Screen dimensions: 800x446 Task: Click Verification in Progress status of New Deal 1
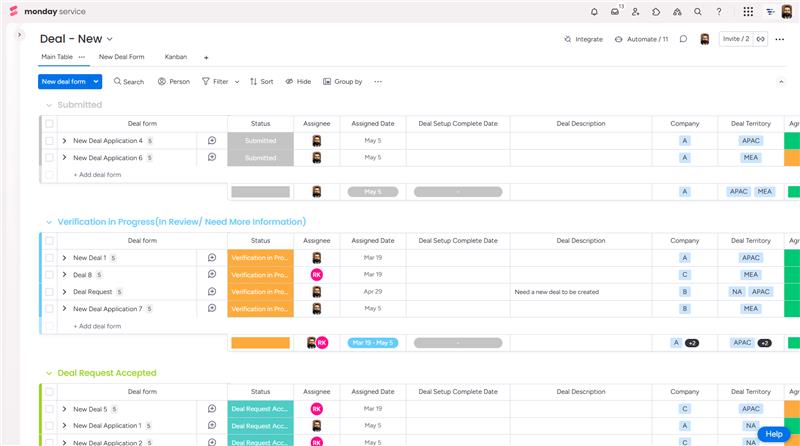(260, 258)
